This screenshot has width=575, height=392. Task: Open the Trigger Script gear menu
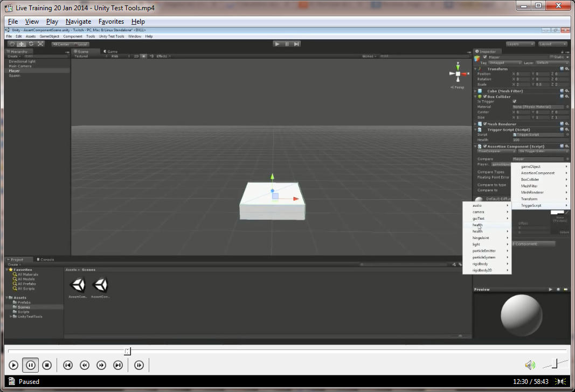tap(567, 129)
